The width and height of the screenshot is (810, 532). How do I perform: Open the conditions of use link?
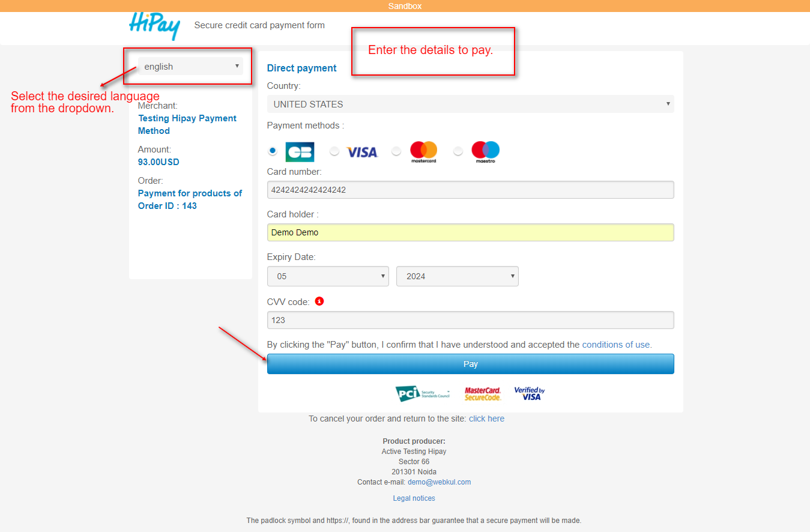click(x=615, y=344)
